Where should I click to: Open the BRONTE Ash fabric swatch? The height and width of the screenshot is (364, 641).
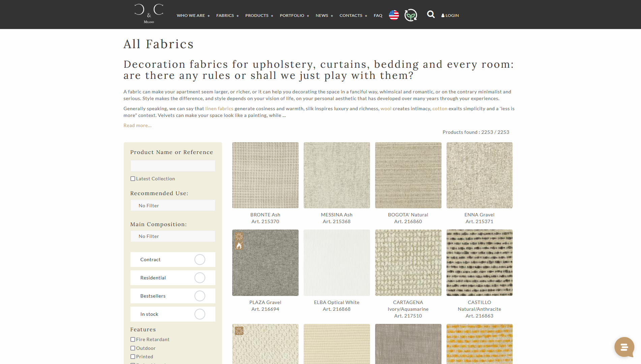(265, 175)
